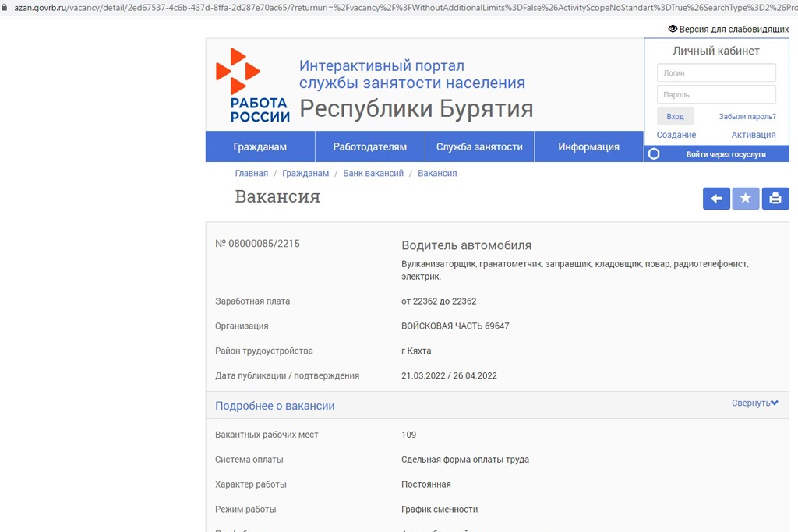Open the Служба занятости menu
The image size is (798, 532).
coord(479,146)
